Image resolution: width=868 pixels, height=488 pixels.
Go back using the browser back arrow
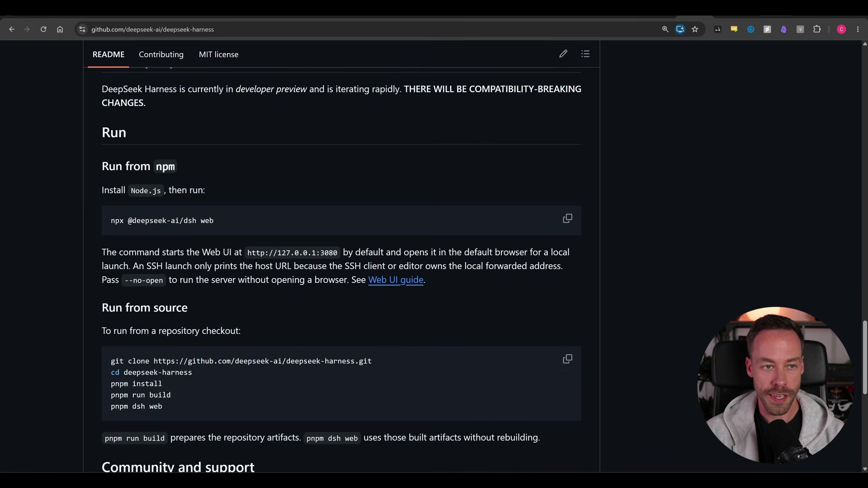(12, 29)
